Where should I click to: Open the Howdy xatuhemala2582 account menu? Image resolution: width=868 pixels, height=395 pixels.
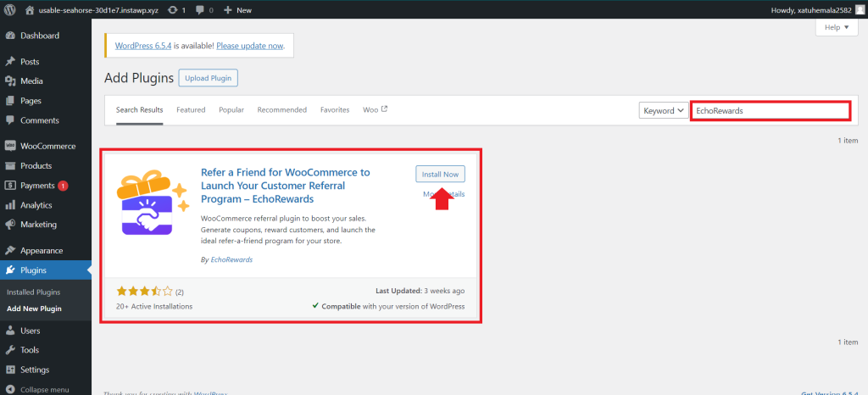816,10
